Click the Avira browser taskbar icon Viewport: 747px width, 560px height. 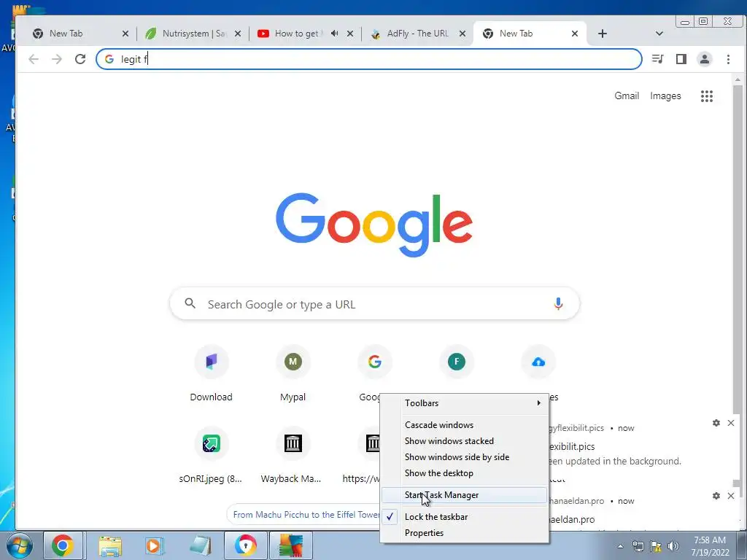click(245, 545)
